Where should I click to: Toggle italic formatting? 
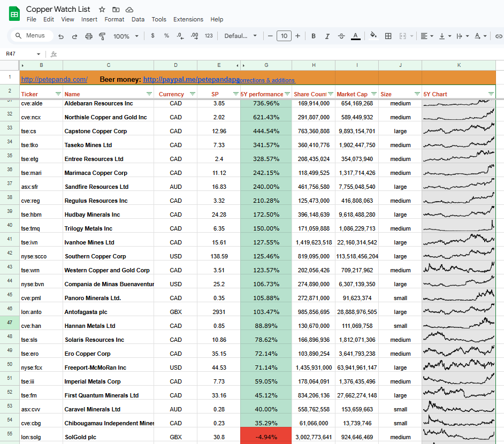pyautogui.click(x=327, y=36)
